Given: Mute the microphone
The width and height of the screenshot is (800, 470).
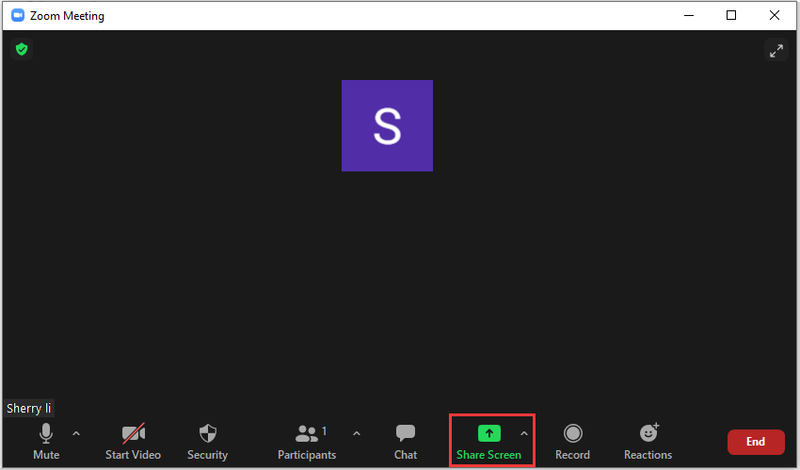Looking at the screenshot, I should coord(46,441).
